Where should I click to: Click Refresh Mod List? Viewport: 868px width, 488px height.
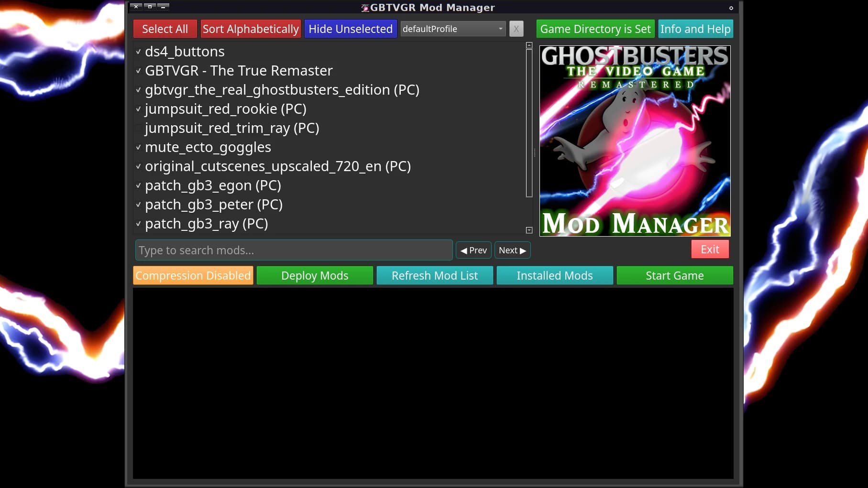click(435, 275)
